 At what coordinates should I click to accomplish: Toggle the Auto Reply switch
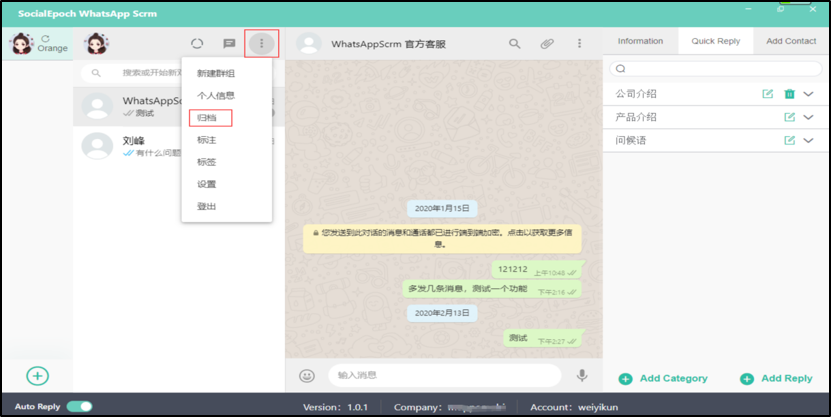(x=79, y=406)
